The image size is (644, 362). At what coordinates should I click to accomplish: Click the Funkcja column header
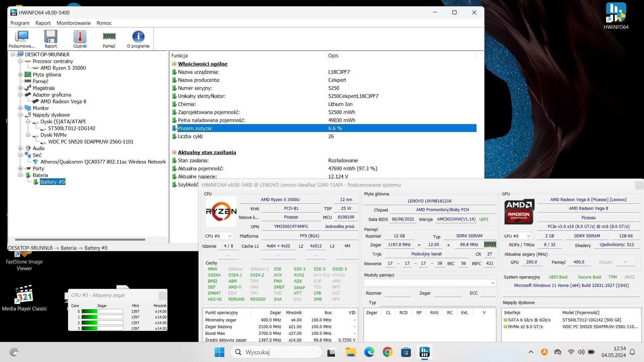click(248, 55)
